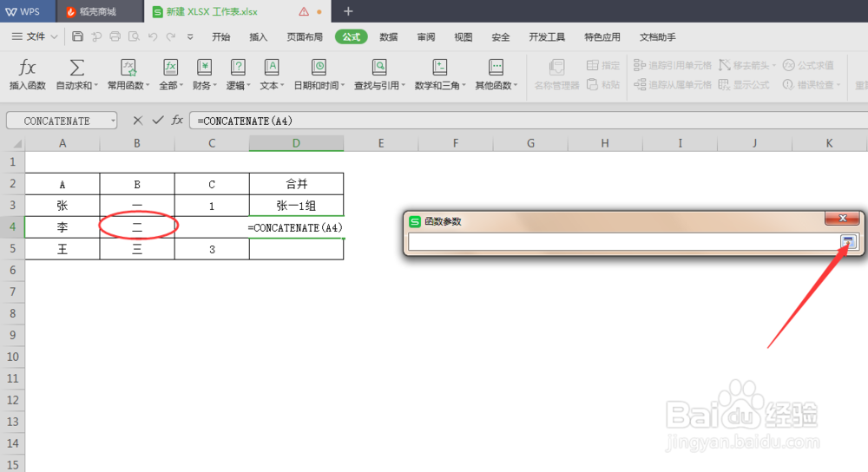Open the Name Box CONCATENATE dropdown arrow
Viewport: 868px width, 472px height.
pyautogui.click(x=113, y=121)
